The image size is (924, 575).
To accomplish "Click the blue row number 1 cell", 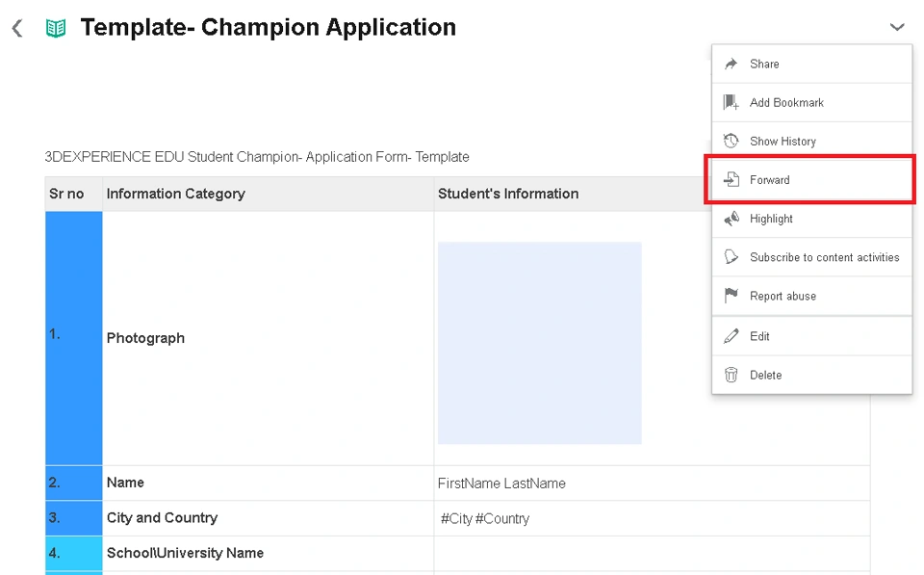I will (73, 337).
